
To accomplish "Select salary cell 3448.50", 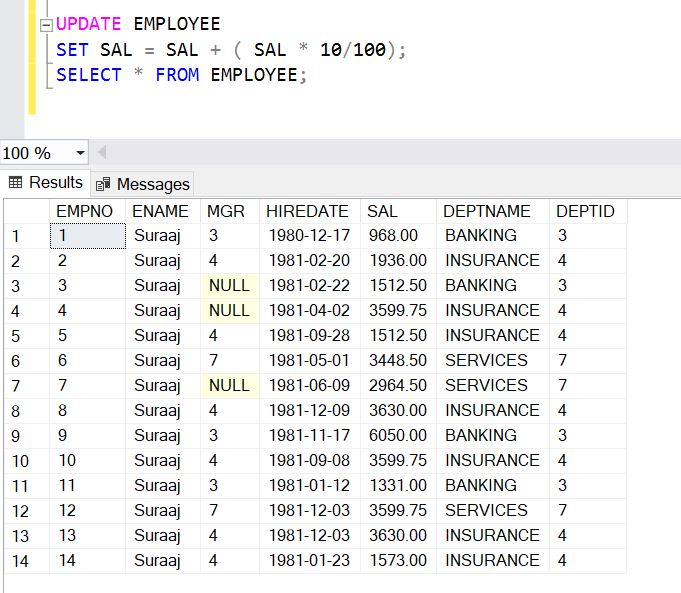I will pos(398,361).
